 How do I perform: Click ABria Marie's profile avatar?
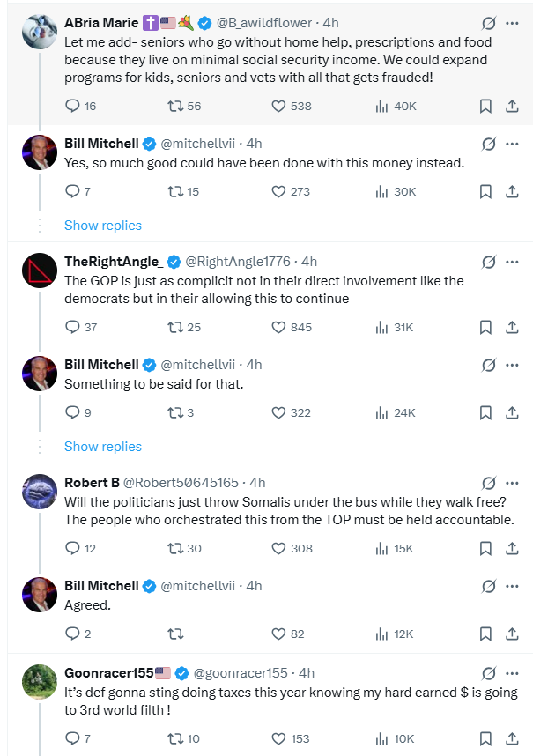click(x=40, y=32)
